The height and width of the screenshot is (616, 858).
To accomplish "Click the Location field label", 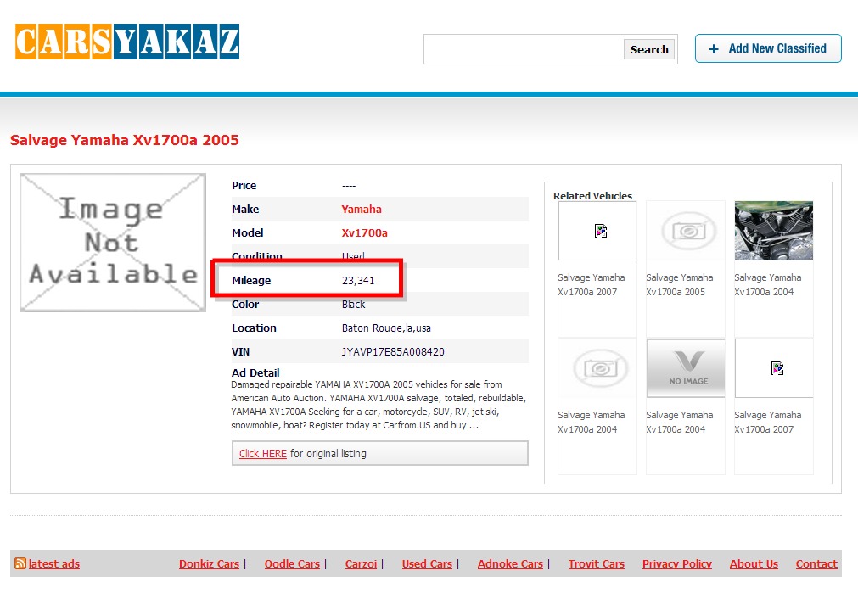I will coord(254,328).
